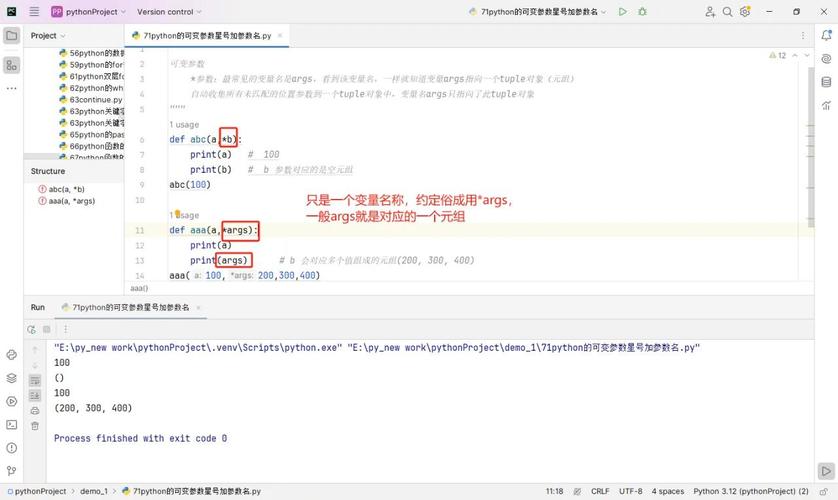838x500 pixels.
Task: Select aaa(a, *args) in Structure panel
Action: tap(67, 201)
